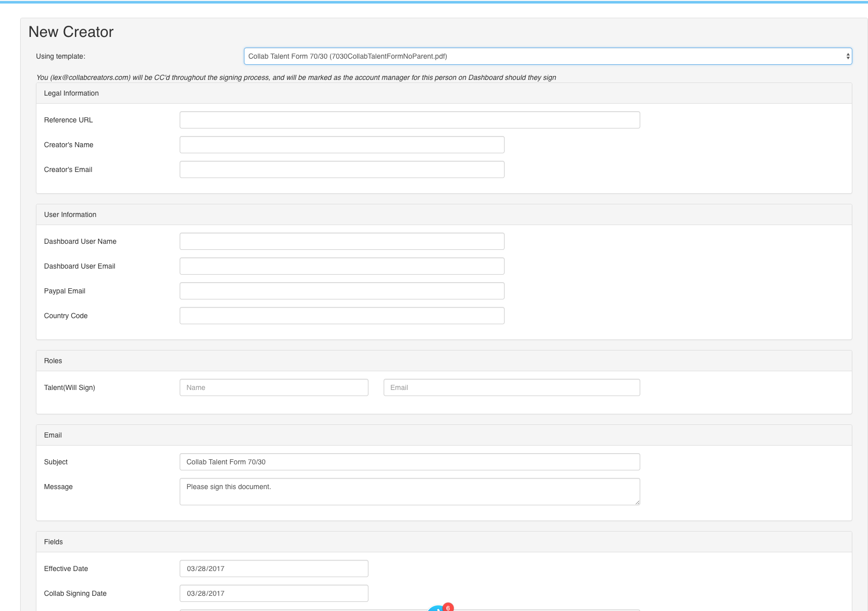868x611 pixels.
Task: Click the Using template label
Action: coord(61,56)
